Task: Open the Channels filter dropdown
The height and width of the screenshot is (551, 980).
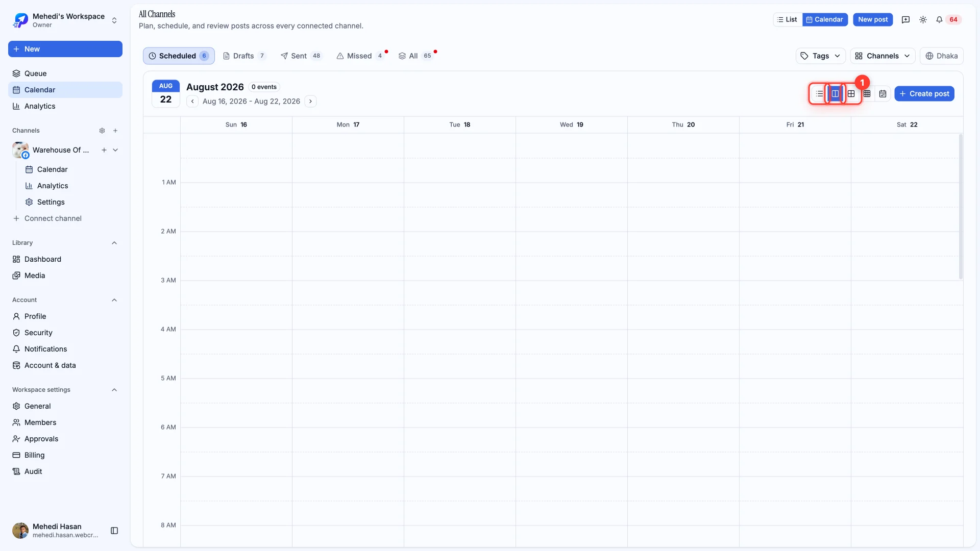Action: tap(883, 56)
